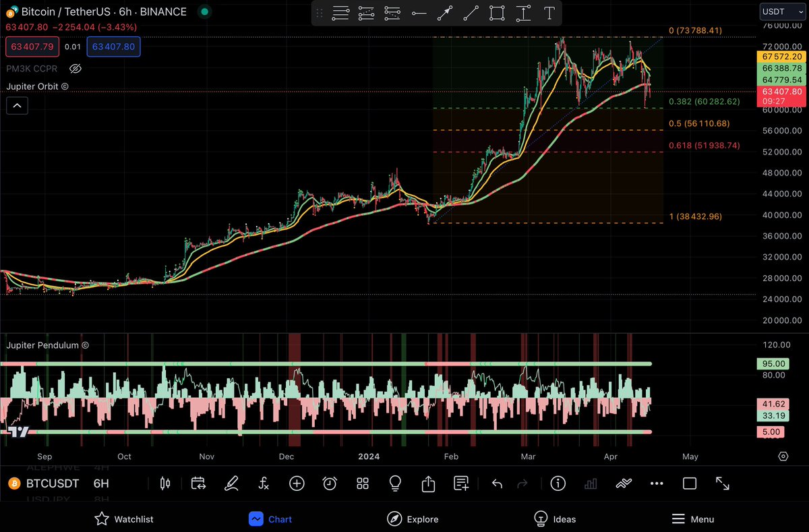
Task: Select the Jupiter Pendulum indicator label
Action: pos(48,345)
